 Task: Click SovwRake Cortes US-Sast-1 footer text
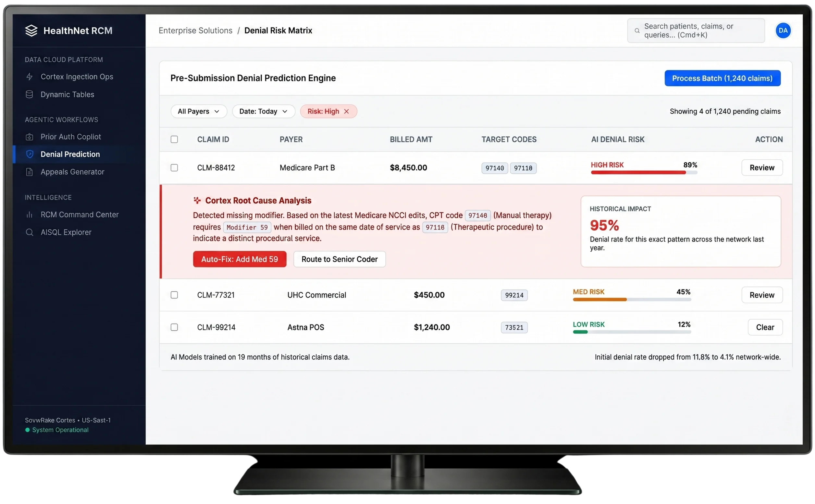click(68, 420)
